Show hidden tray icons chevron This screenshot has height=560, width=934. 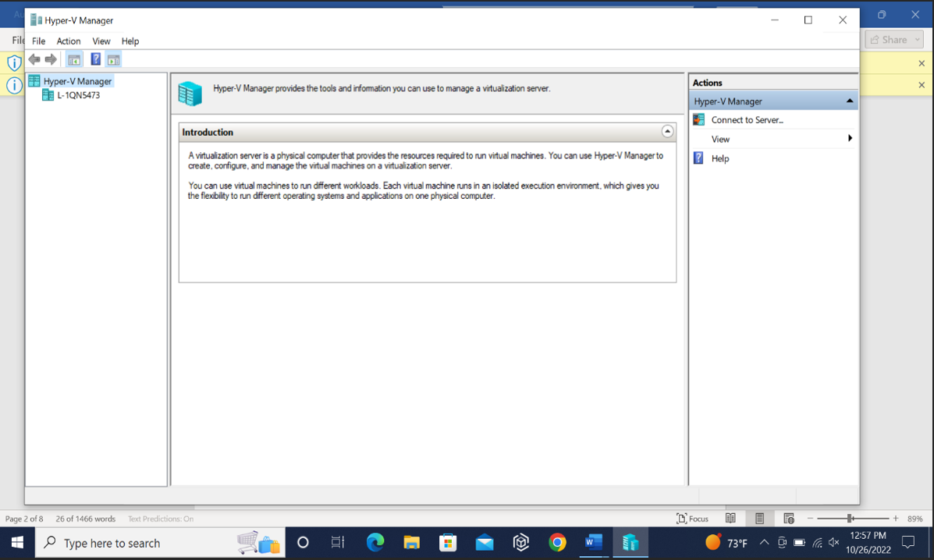click(764, 542)
